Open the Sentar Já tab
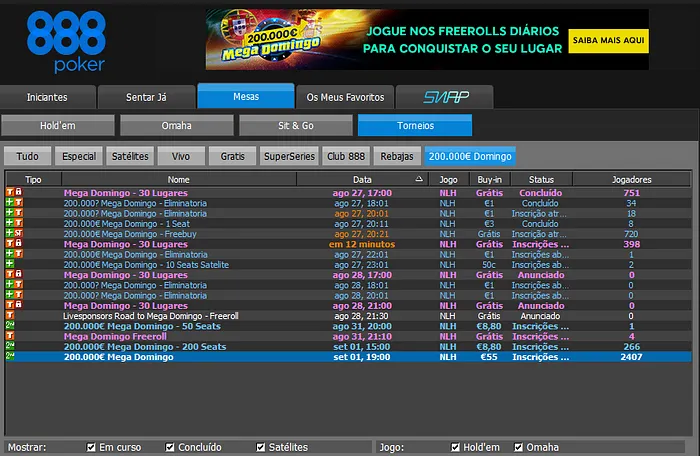Screen dimensions: 700x456 click(x=146, y=97)
